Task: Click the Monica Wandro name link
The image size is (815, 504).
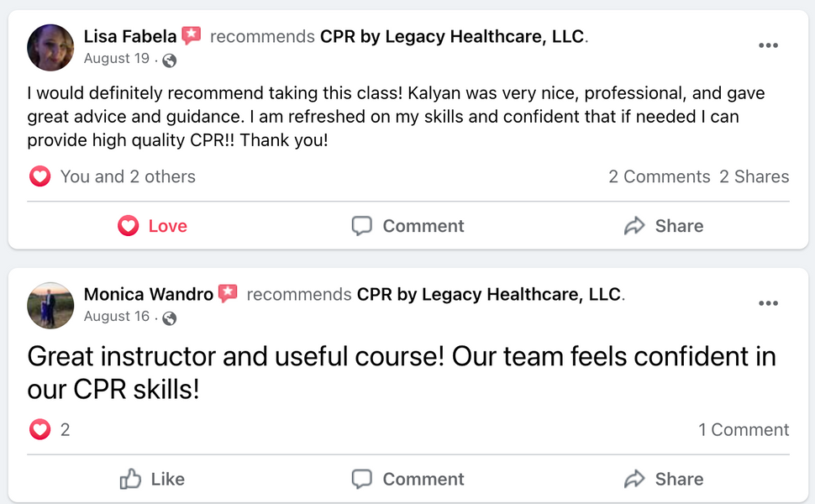Action: click(x=148, y=295)
